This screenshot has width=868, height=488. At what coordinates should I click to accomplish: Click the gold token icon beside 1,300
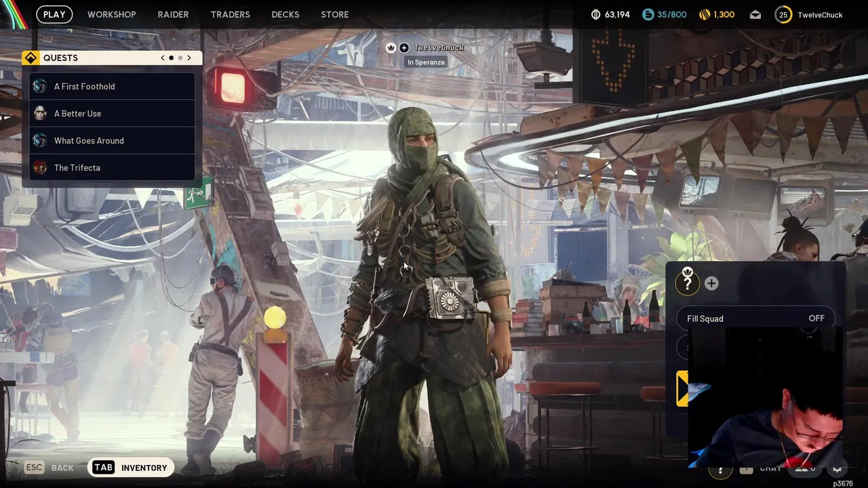(x=704, y=14)
